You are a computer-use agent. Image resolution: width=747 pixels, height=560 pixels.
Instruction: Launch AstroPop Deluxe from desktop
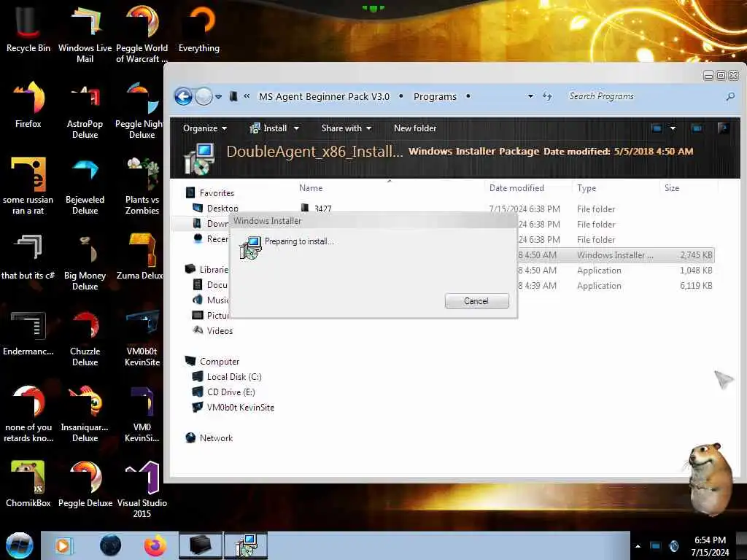coord(85,111)
